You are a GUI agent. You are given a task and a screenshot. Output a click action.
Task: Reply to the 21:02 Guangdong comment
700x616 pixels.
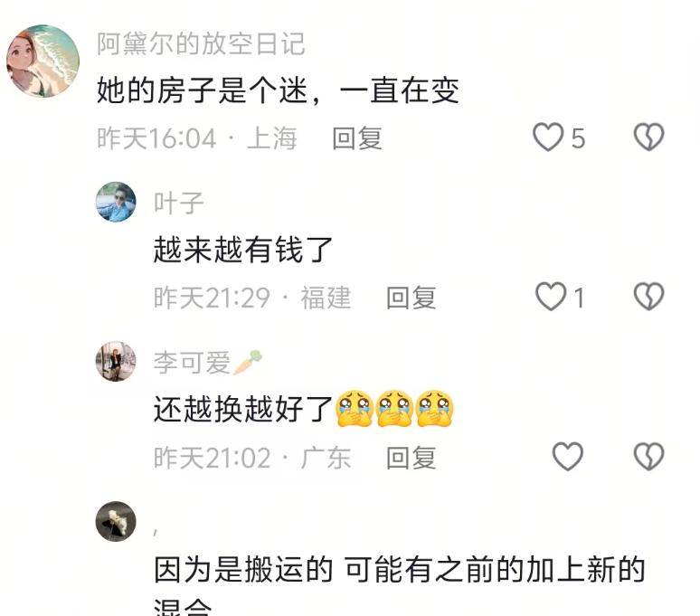411,458
